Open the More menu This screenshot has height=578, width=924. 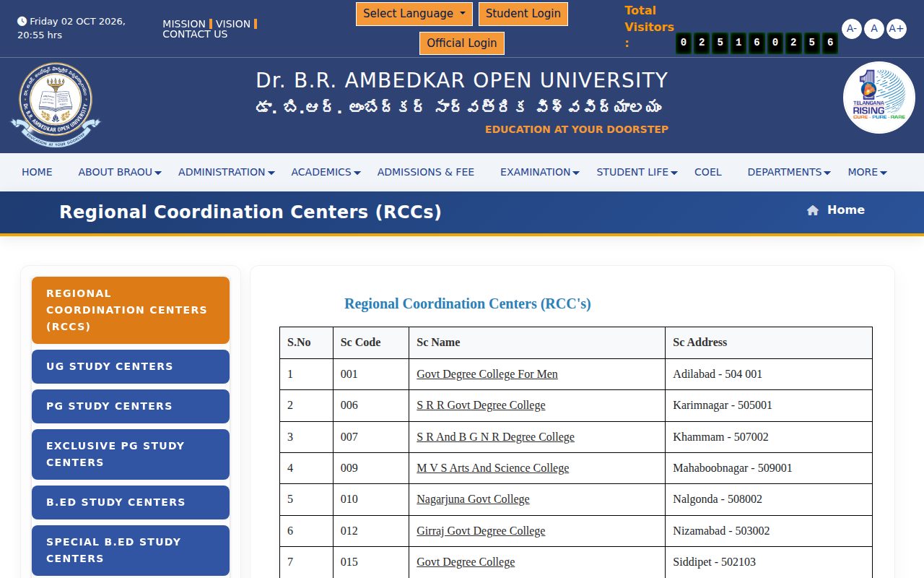pyautogui.click(x=868, y=172)
